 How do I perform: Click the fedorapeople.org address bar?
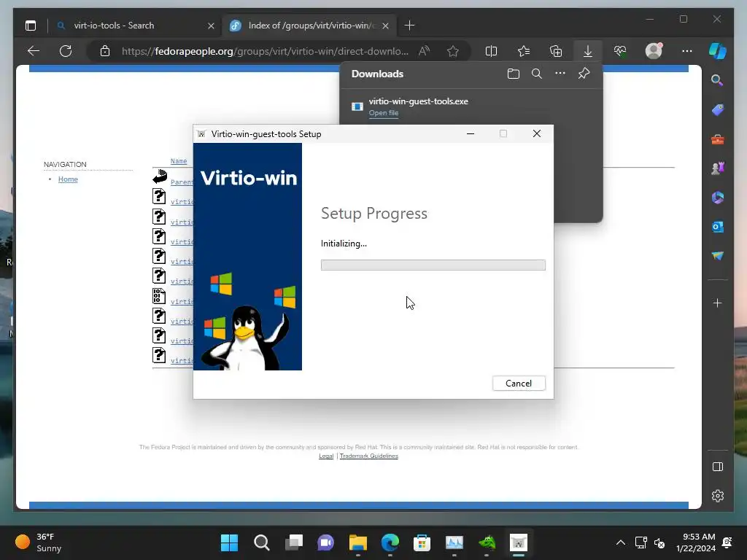point(264,51)
